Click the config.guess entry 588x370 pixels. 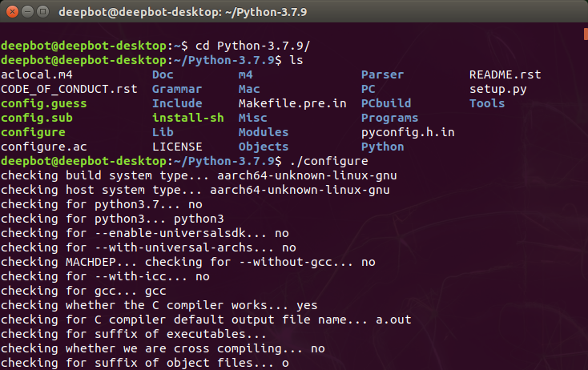[44, 103]
